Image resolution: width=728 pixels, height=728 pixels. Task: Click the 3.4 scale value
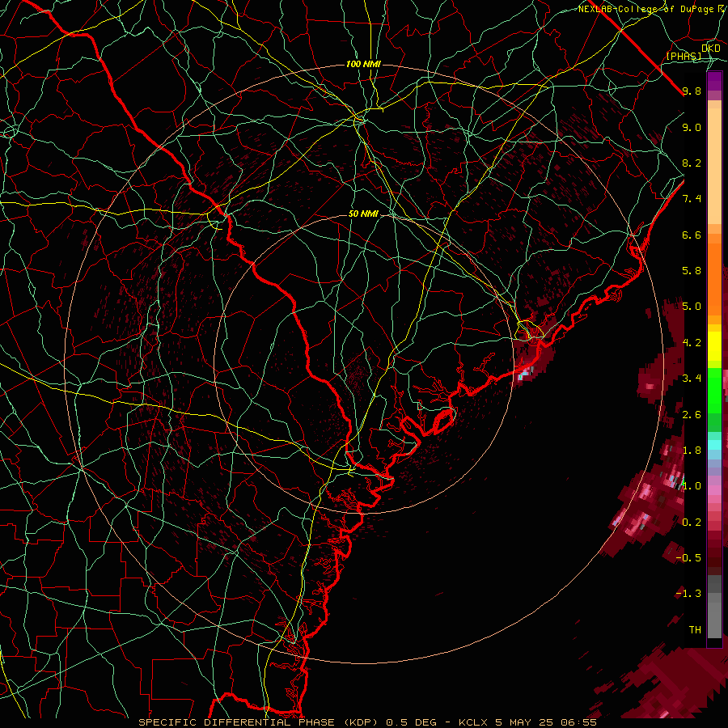[692, 379]
